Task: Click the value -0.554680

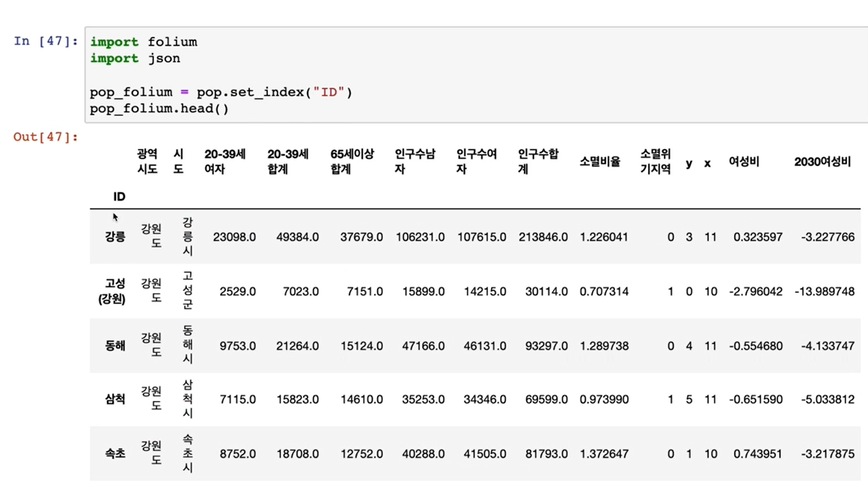Action: click(756, 346)
